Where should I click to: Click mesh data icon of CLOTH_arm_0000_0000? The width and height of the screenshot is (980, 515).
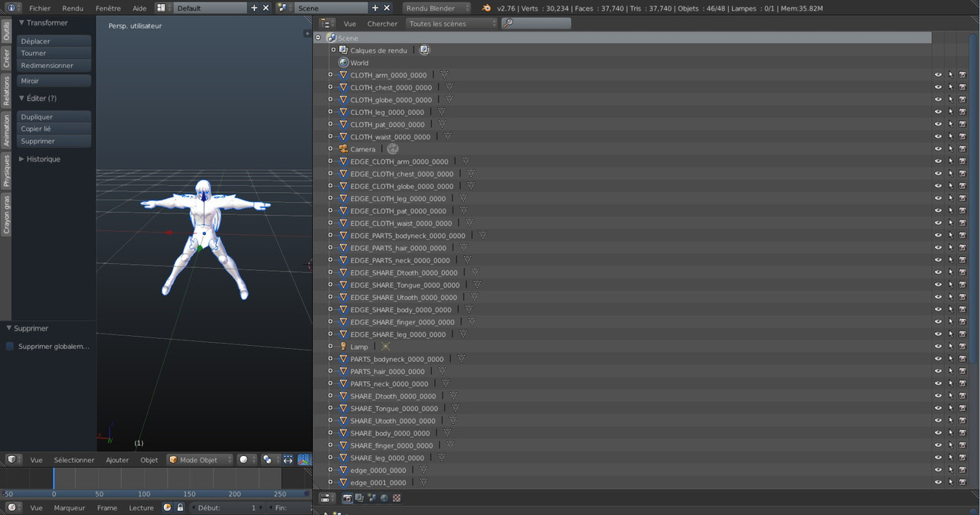click(444, 75)
